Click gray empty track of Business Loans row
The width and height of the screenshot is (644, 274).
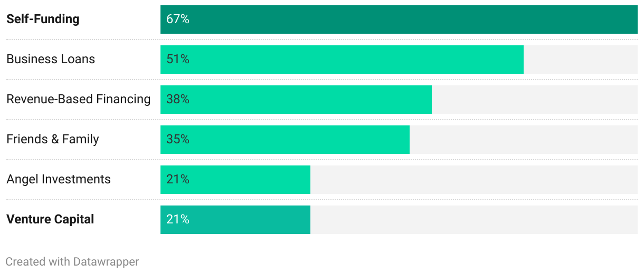(581, 60)
